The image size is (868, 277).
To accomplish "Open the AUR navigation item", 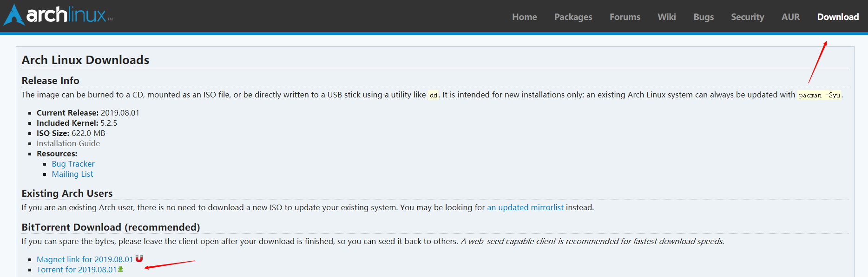I will point(790,17).
